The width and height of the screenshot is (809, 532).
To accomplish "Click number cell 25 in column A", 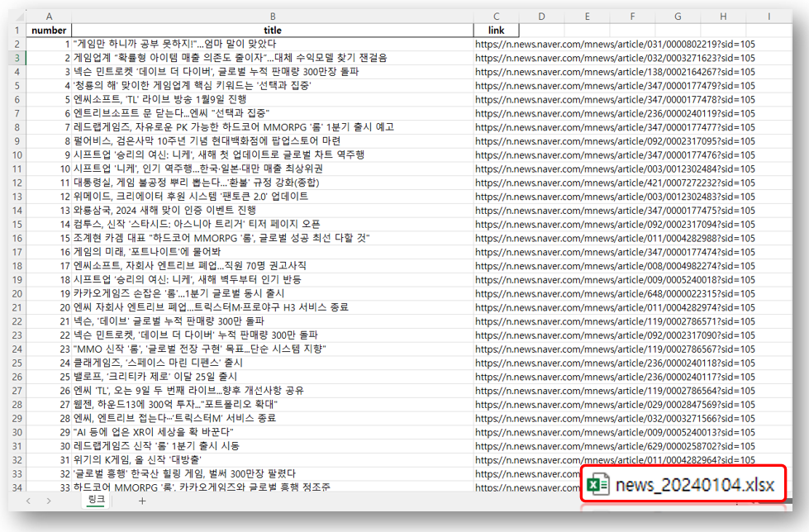I will (x=49, y=377).
